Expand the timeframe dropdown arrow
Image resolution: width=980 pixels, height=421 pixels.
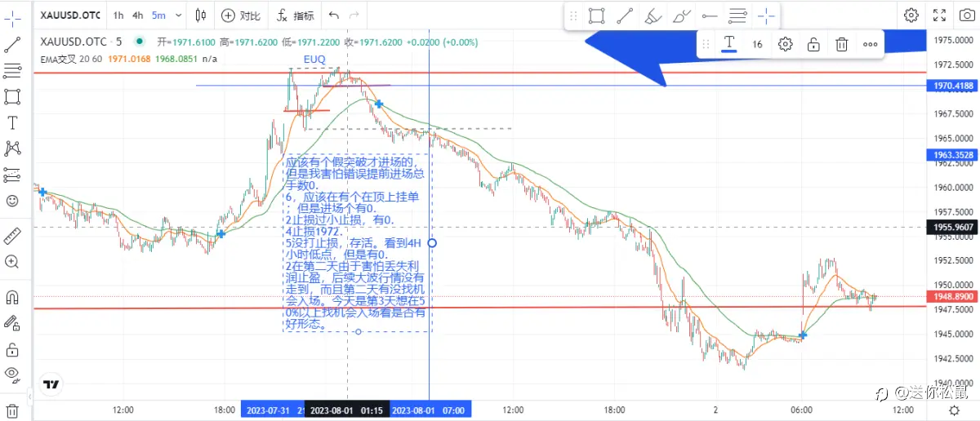179,16
